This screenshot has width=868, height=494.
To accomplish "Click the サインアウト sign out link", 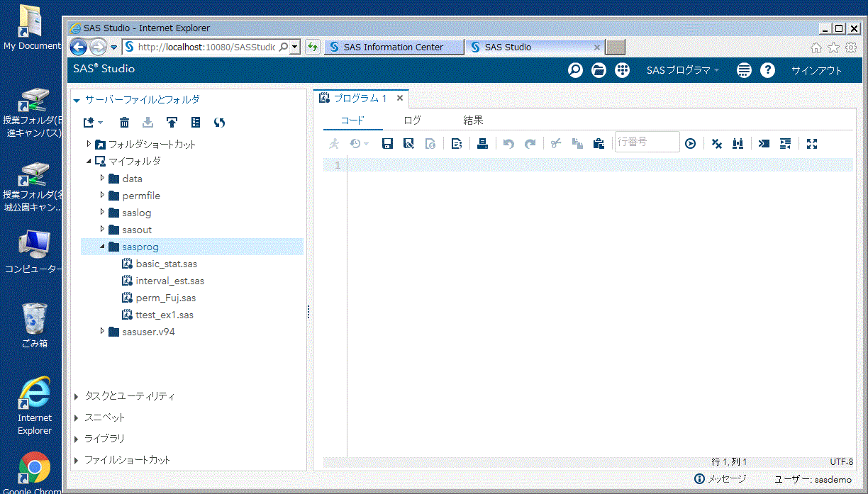I will point(816,70).
